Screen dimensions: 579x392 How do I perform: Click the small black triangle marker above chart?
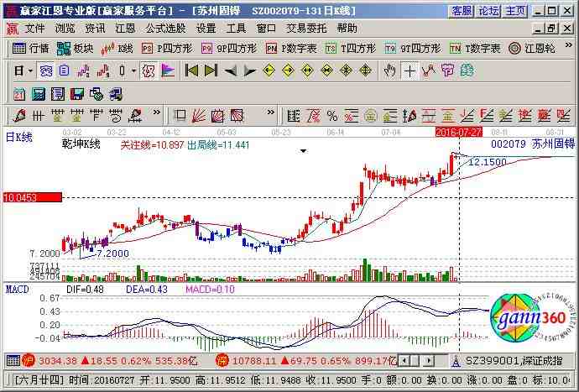click(x=303, y=151)
